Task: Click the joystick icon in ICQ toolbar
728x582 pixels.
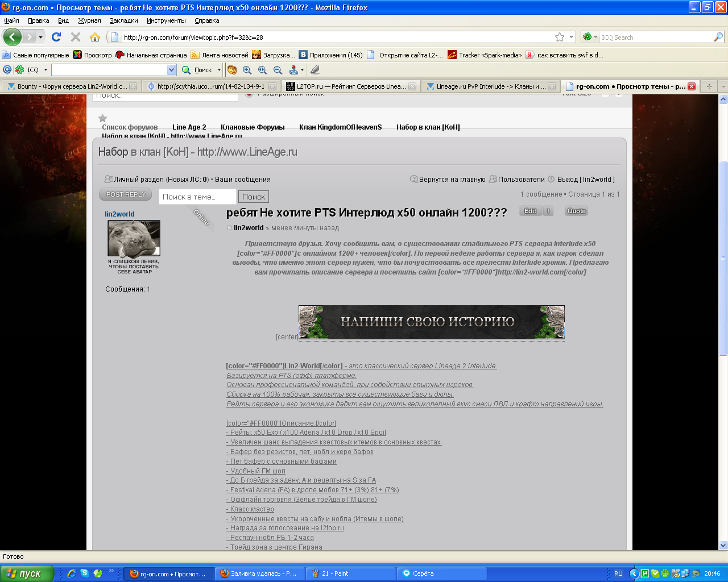Action: tap(293, 69)
